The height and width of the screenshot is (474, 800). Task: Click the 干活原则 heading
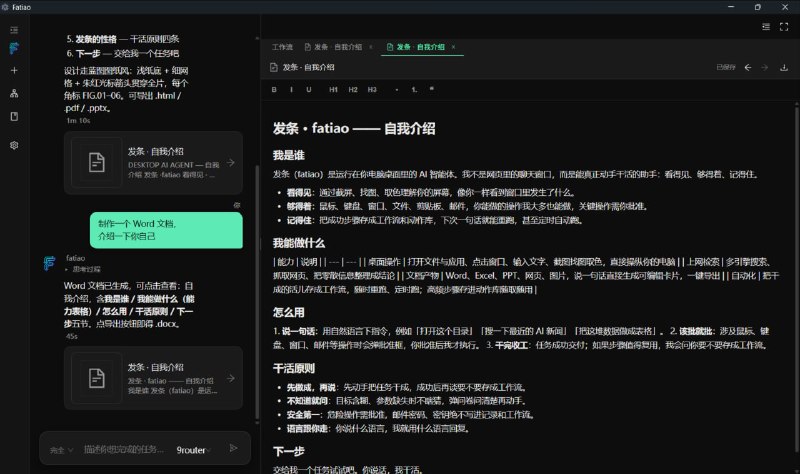(294, 368)
